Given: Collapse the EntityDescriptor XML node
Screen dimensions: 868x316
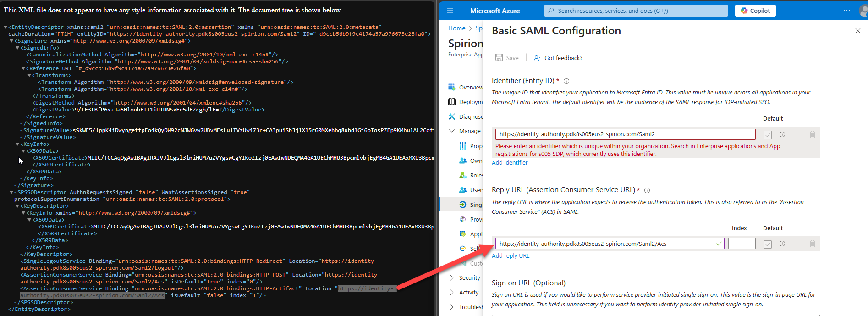Looking at the screenshot, I should [5, 28].
